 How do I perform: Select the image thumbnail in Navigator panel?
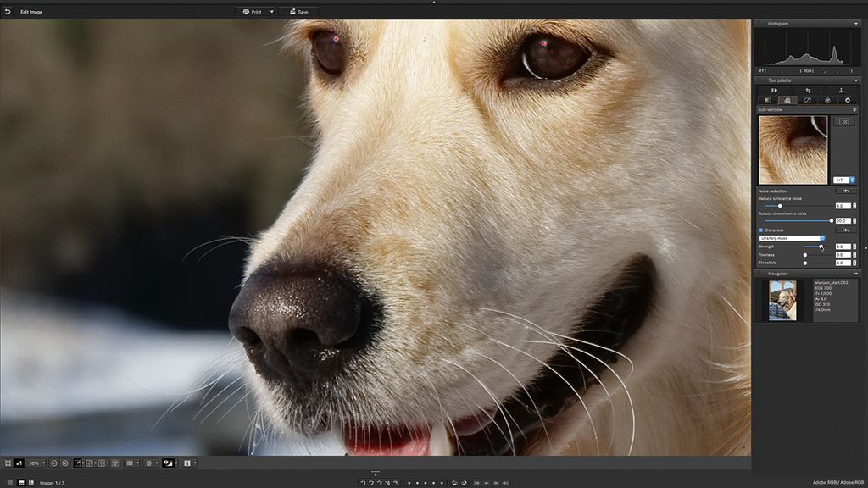[784, 302]
